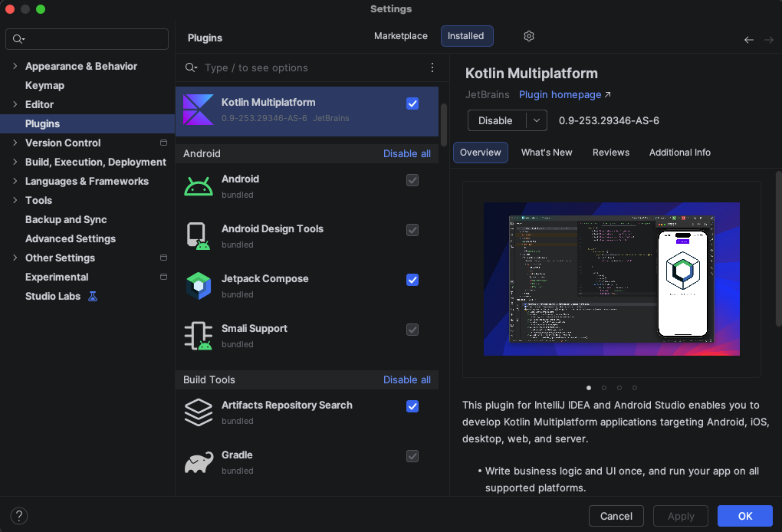Select Plugins in the settings tree
Image resolution: width=782 pixels, height=532 pixels.
87,123
